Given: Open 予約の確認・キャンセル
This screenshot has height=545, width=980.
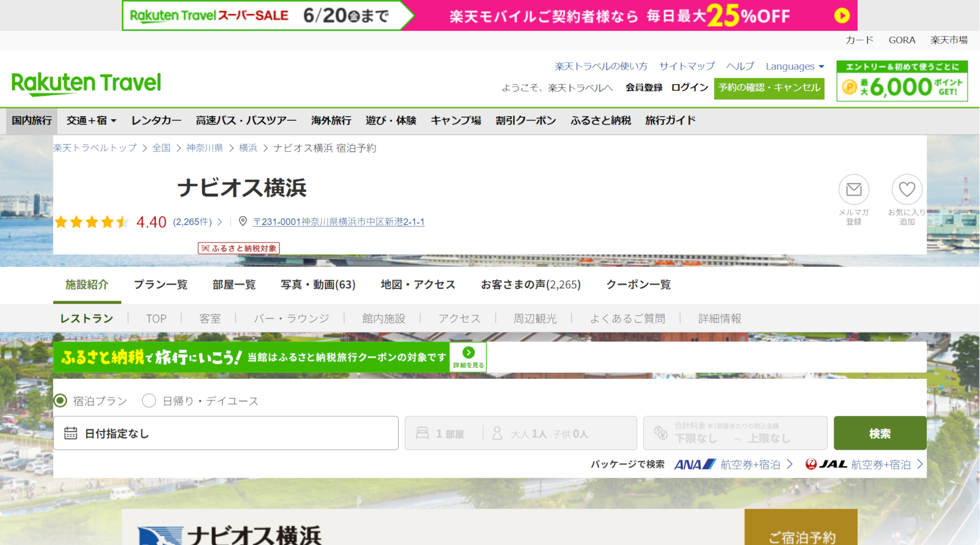Looking at the screenshot, I should (x=769, y=88).
